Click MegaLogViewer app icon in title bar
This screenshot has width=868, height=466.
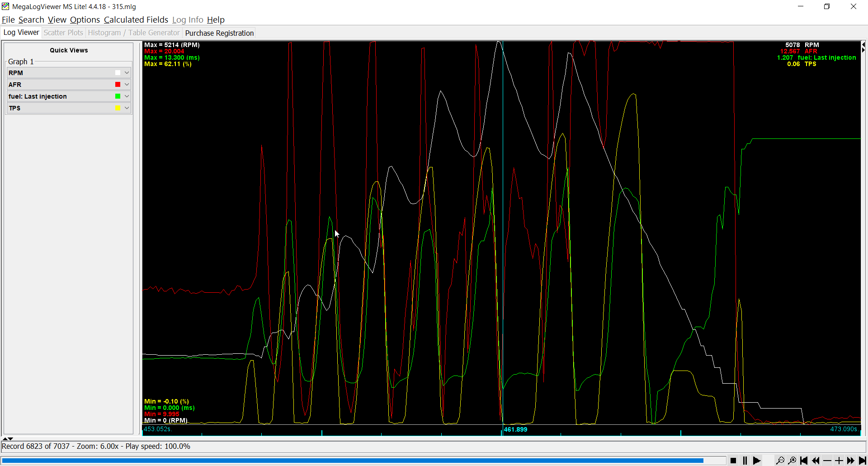pyautogui.click(x=5, y=6)
